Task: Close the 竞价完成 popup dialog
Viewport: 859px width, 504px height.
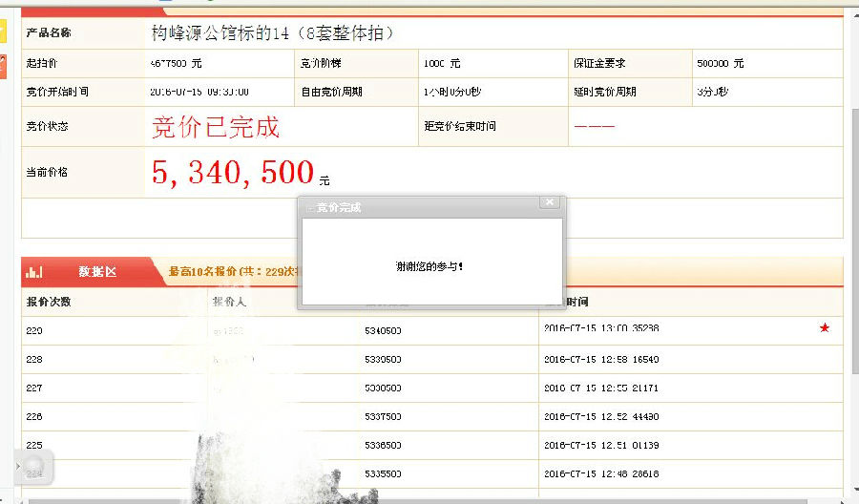Action: pyautogui.click(x=548, y=202)
